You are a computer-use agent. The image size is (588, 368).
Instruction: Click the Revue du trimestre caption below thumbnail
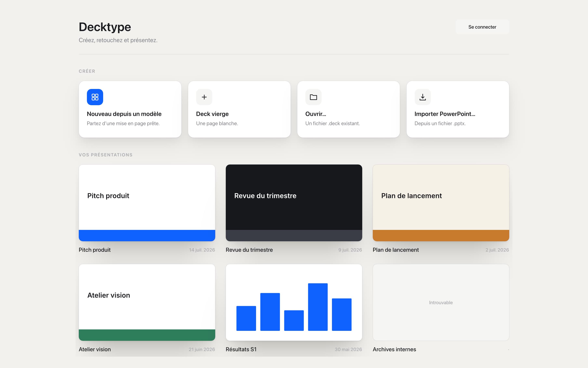(x=249, y=250)
